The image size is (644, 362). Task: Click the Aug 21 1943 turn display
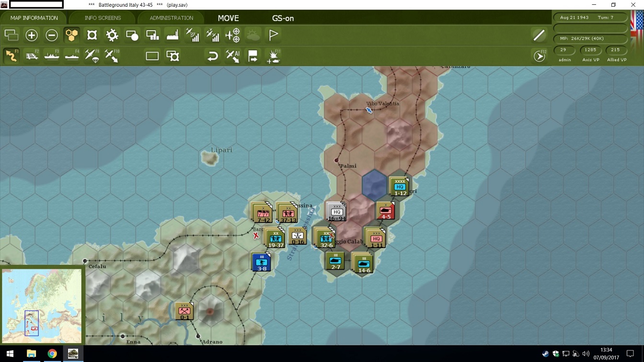pos(590,18)
